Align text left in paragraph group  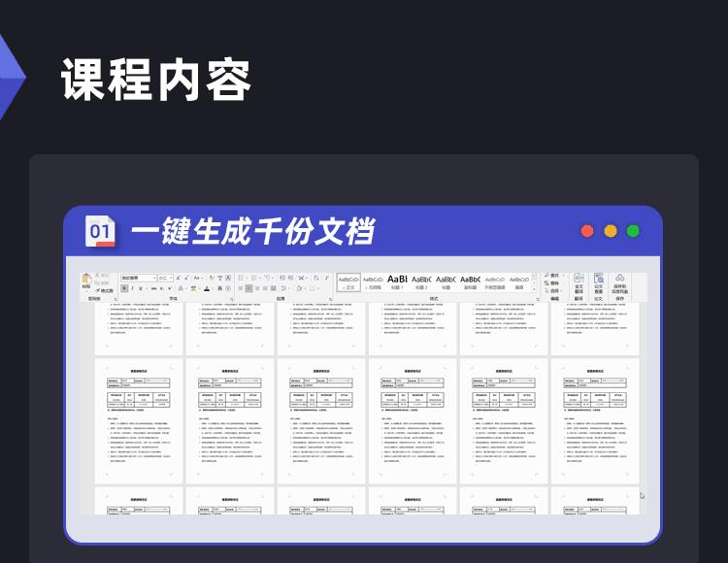(x=241, y=288)
